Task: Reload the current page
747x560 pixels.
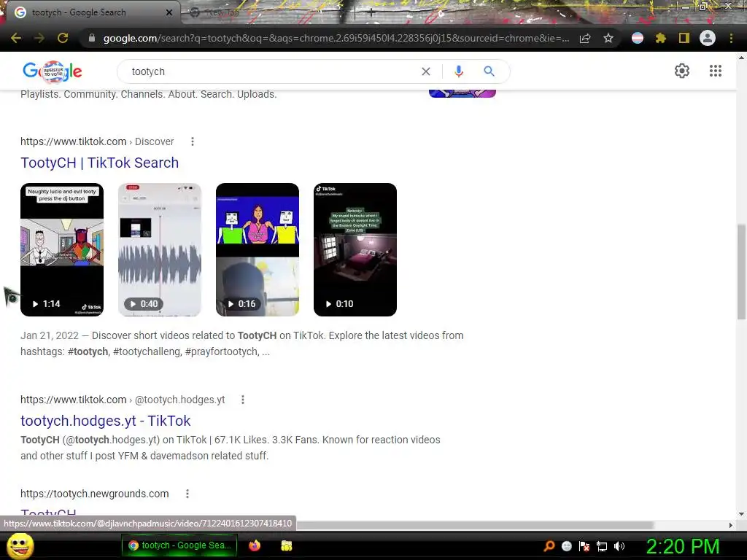Action: [x=63, y=38]
